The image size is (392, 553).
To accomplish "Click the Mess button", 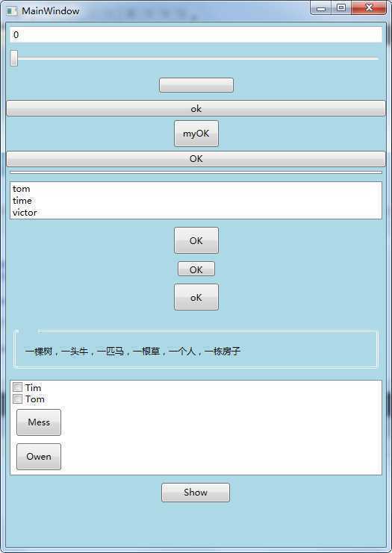I will click(x=39, y=422).
